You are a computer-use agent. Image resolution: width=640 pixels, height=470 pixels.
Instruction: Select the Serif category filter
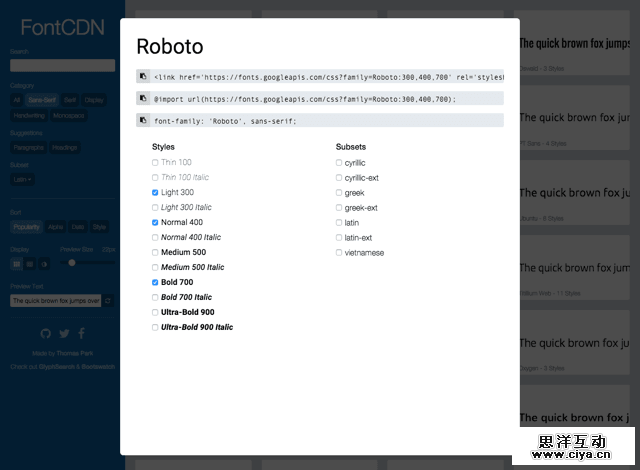coord(70,100)
